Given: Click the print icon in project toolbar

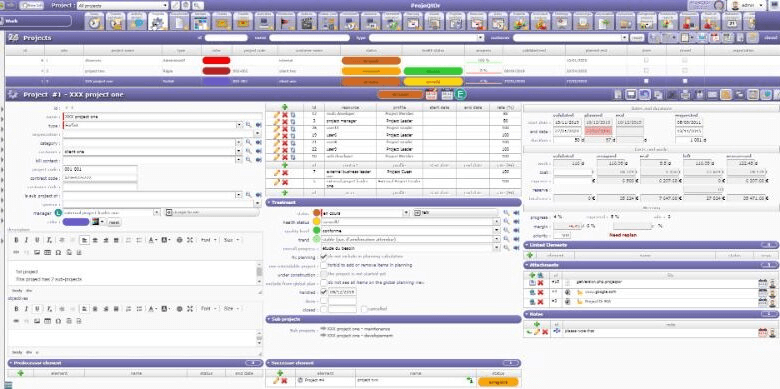Looking at the screenshot, I should click(x=685, y=95).
